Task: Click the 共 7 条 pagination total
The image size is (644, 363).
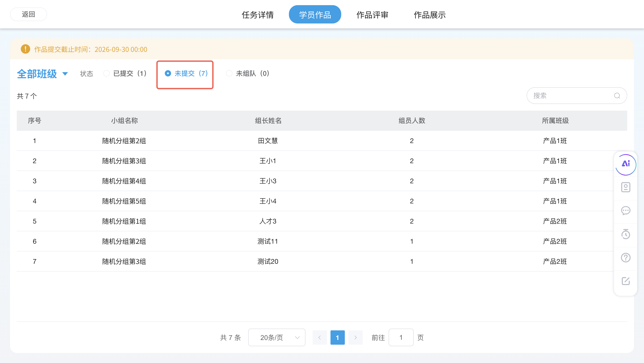Action: click(x=230, y=338)
